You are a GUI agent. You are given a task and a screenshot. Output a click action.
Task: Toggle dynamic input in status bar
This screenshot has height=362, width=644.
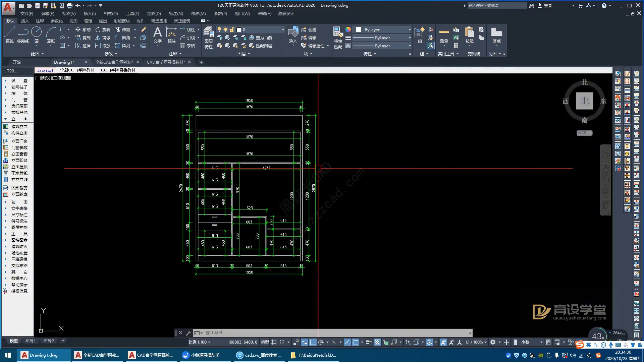[x=305, y=342]
